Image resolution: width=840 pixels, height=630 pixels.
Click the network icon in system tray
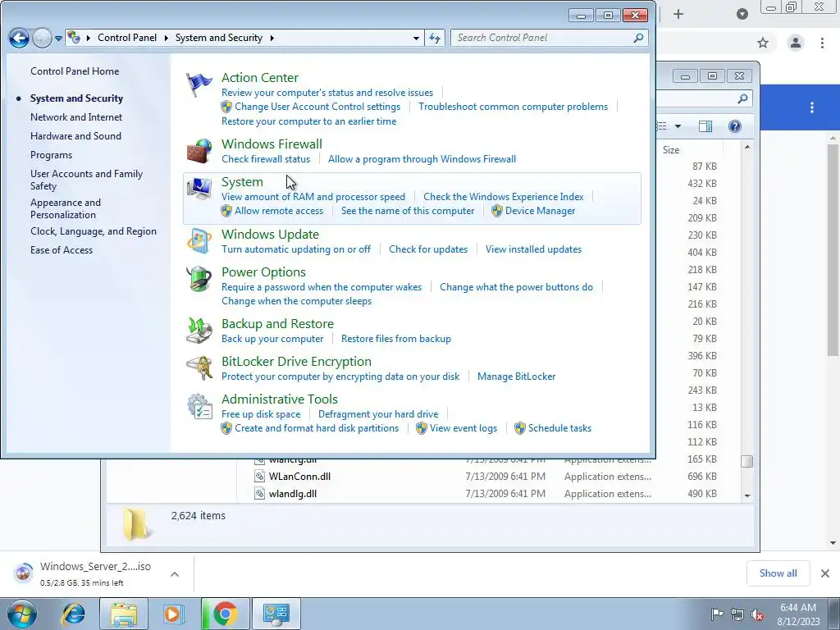(737, 614)
